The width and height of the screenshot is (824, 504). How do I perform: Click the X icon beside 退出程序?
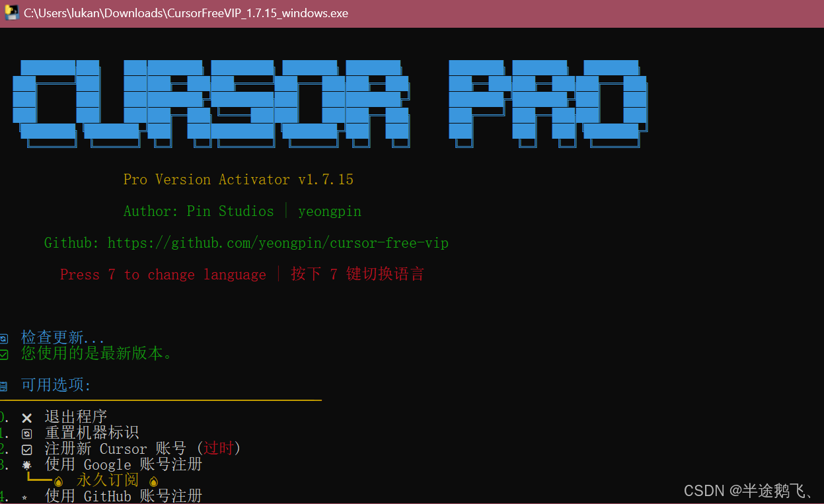[27, 418]
